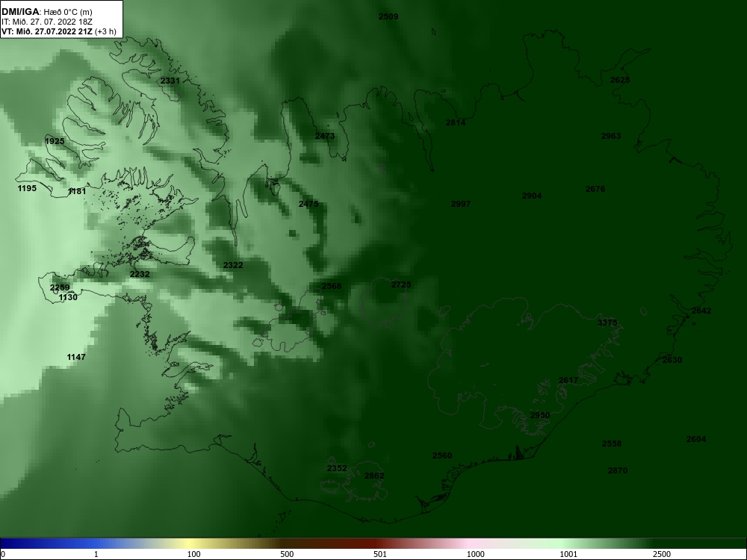The image size is (747, 560).
Task: Click the '1' label on the color scale
Action: [x=96, y=554]
